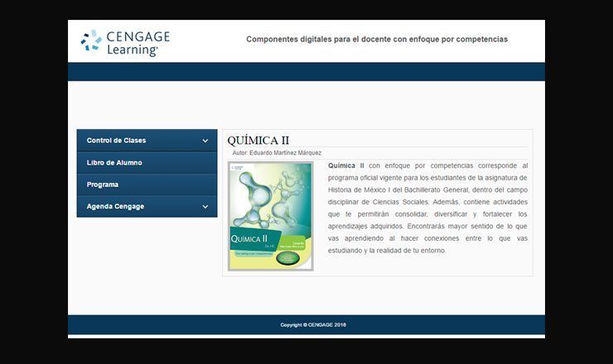Expand the Control de Clases chevron

[205, 141]
